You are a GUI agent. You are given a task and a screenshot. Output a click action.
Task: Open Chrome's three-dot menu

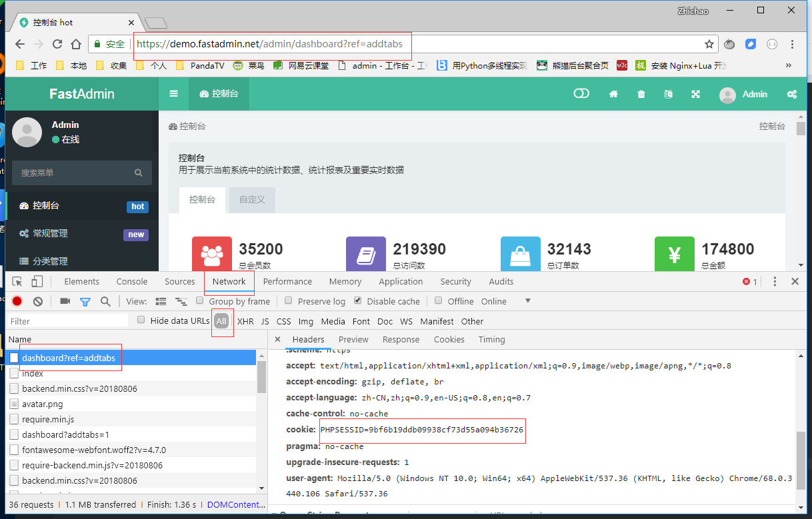click(x=792, y=44)
